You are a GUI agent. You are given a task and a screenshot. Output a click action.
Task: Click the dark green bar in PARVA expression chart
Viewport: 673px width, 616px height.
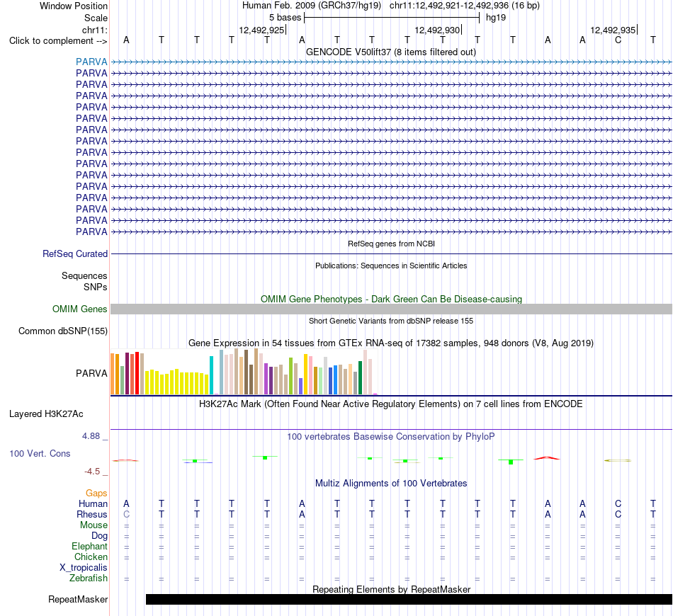pos(360,377)
